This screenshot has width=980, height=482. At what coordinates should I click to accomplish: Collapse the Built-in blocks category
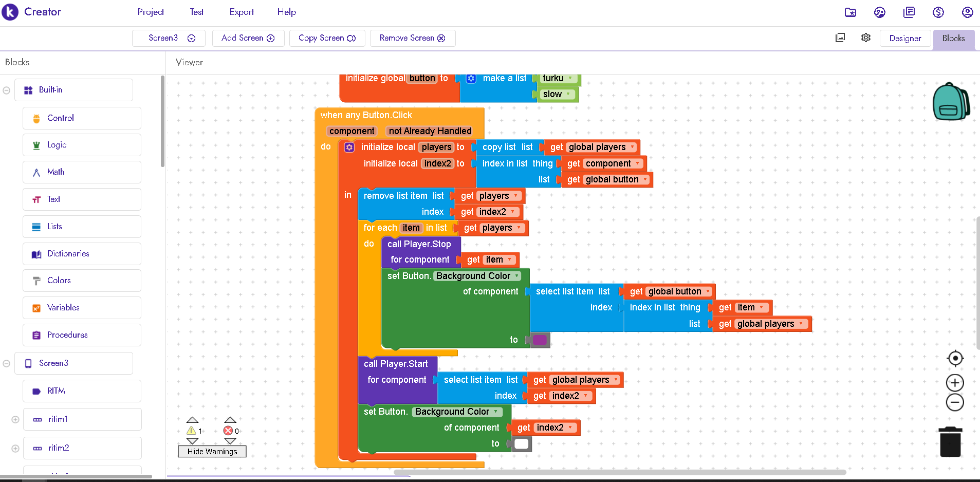pyautogui.click(x=7, y=90)
